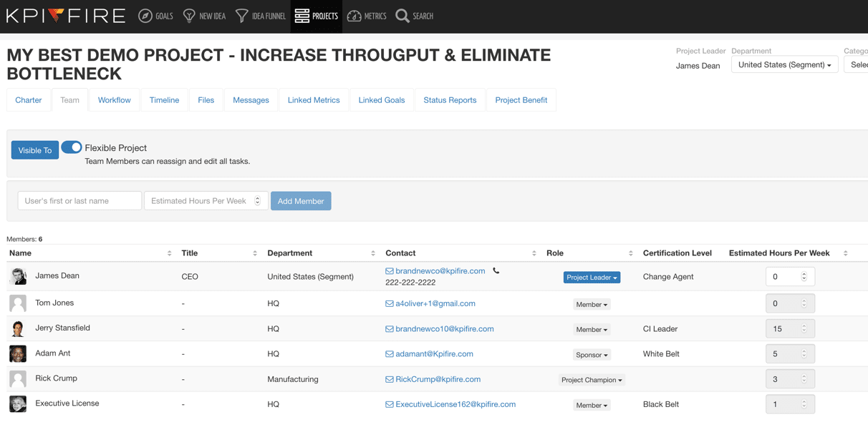
Task: Click the user's first or last name field
Action: (x=79, y=201)
